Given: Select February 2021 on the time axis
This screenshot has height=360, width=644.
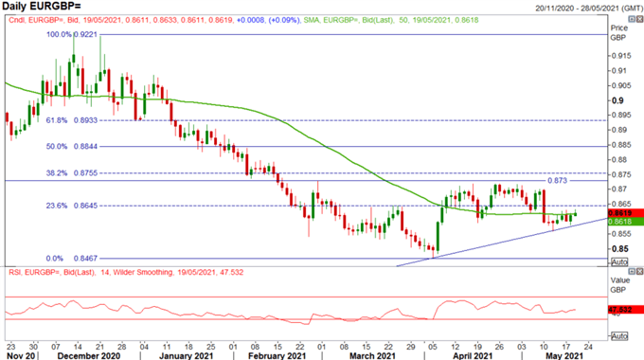Looking at the screenshot, I should coord(277,355).
